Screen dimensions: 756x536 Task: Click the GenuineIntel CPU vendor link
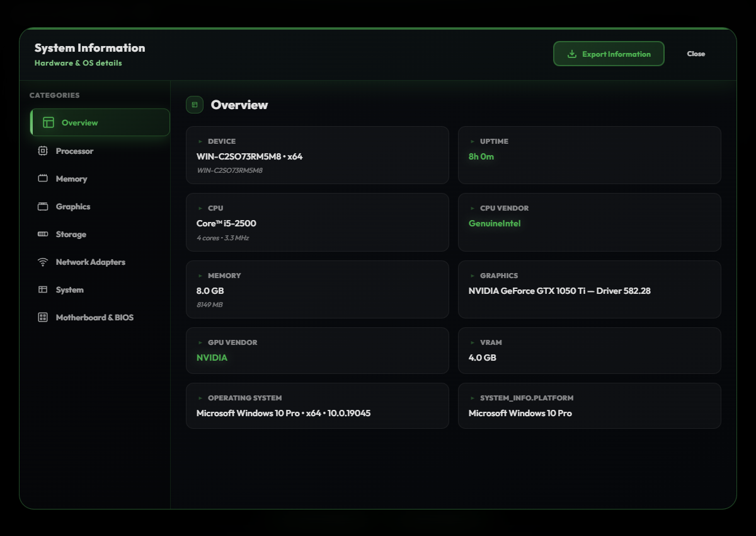[x=495, y=222]
